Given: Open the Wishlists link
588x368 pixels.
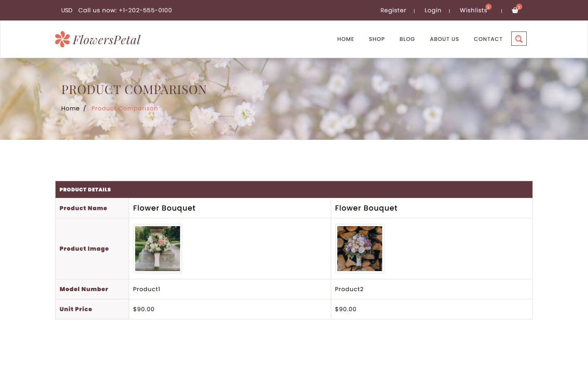Looking at the screenshot, I should [473, 10].
